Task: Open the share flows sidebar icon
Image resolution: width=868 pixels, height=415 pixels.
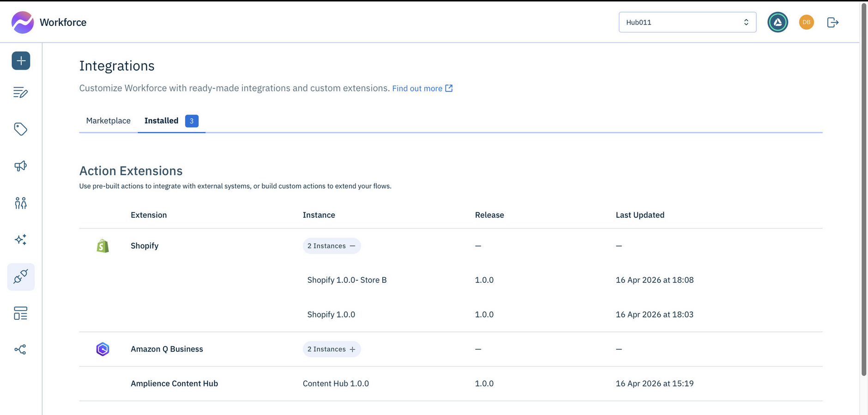Action: pyautogui.click(x=20, y=349)
